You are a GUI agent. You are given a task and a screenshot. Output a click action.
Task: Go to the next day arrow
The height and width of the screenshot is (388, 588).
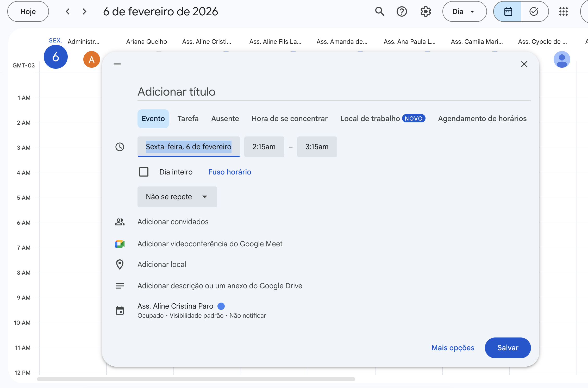click(84, 11)
